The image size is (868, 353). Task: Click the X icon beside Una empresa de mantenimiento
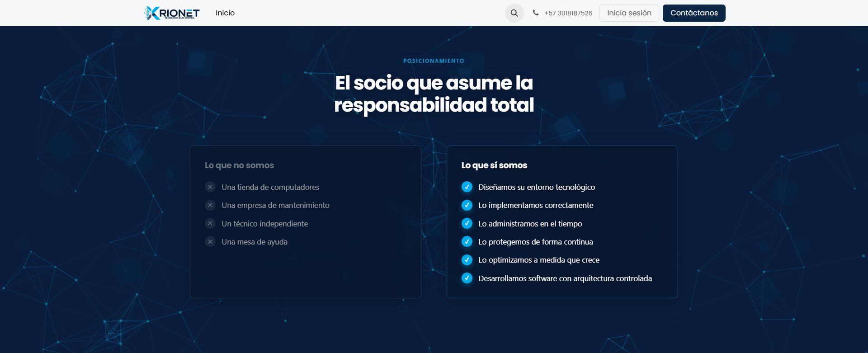pyautogui.click(x=210, y=205)
